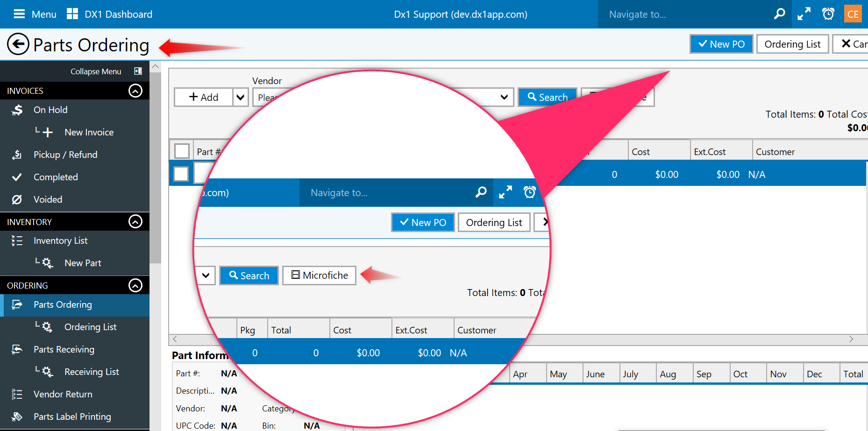Click the top bar search magnifier icon

pos(779,14)
